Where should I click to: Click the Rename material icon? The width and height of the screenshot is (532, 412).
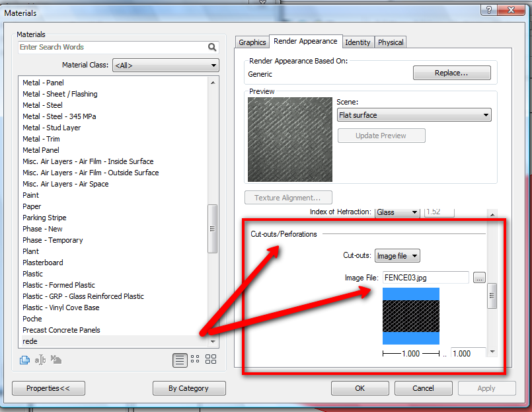(x=40, y=360)
